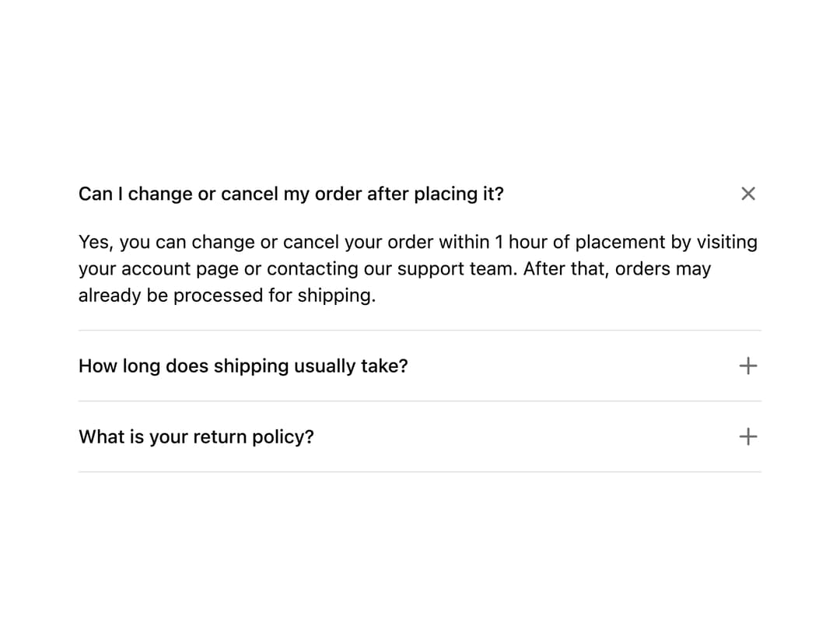Image resolution: width=840 pixels, height=630 pixels.
Task: Open return policy answer via plus icon
Action: point(748,436)
